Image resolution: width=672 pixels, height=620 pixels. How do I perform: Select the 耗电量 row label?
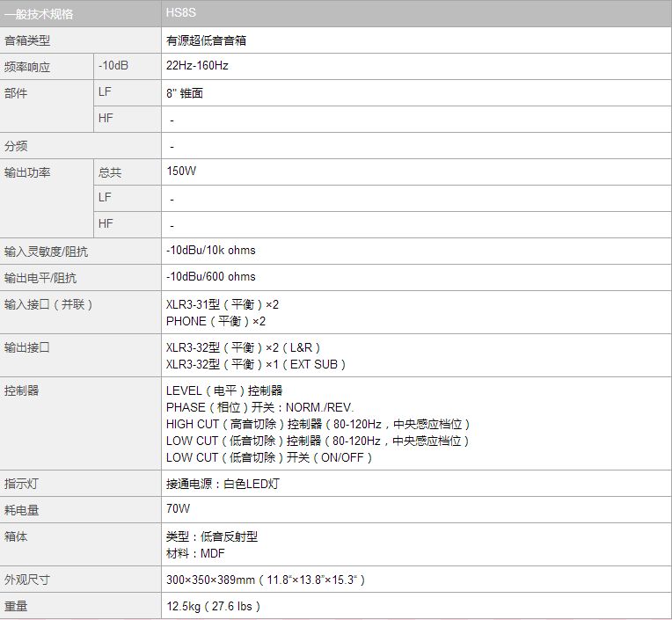pyautogui.click(x=21, y=510)
